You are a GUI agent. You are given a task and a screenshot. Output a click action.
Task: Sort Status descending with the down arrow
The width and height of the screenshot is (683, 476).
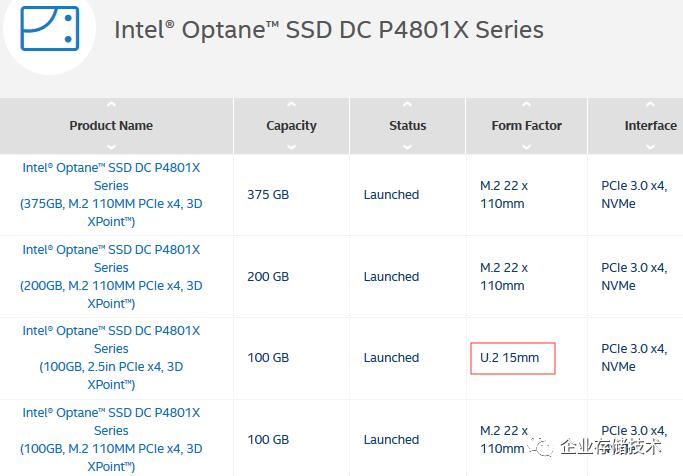tap(407, 146)
